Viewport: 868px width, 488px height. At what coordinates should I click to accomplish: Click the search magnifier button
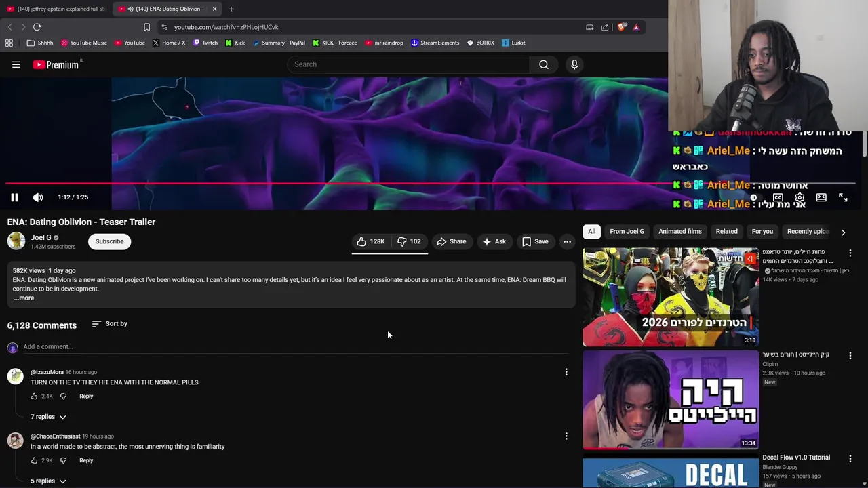coord(544,64)
